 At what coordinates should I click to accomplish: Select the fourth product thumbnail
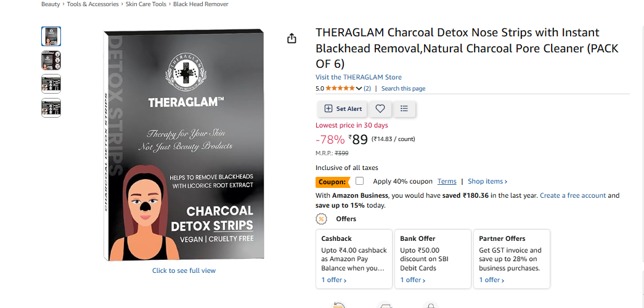(51, 108)
